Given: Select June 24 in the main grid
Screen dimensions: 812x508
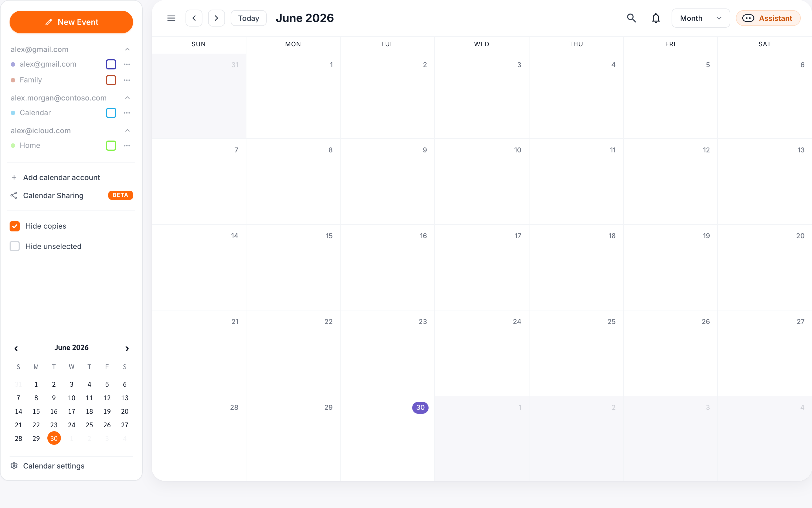Looking at the screenshot, I should coord(482,353).
